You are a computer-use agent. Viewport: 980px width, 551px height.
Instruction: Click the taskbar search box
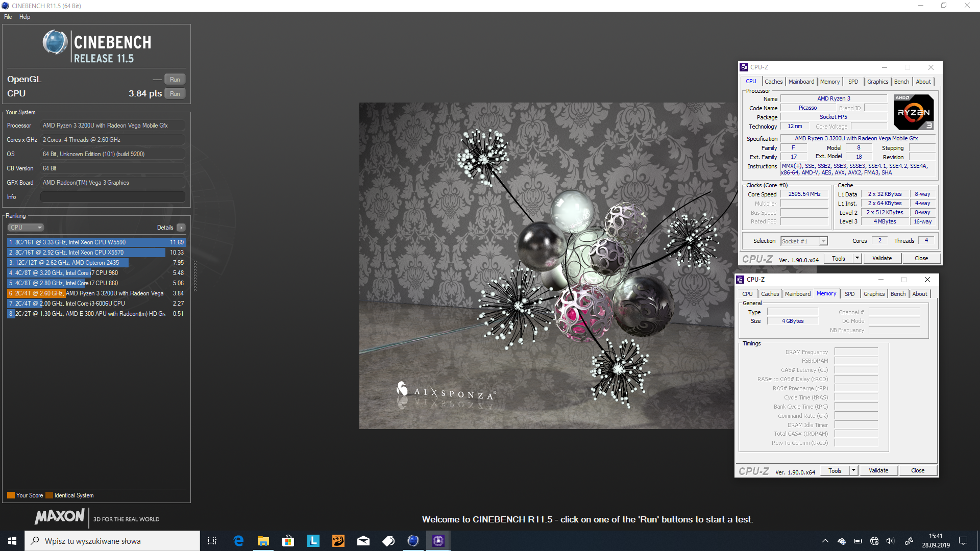pos(112,541)
